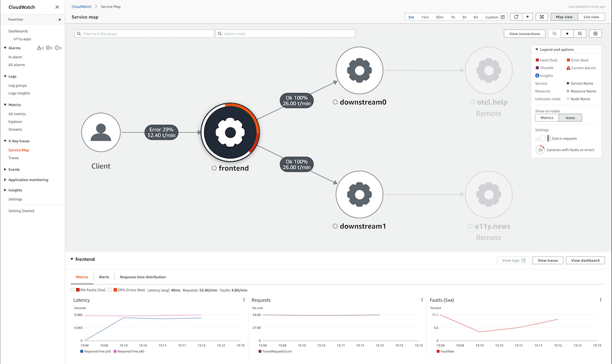Open the Getting Started link
This screenshot has width=612, height=364.
click(21, 210)
